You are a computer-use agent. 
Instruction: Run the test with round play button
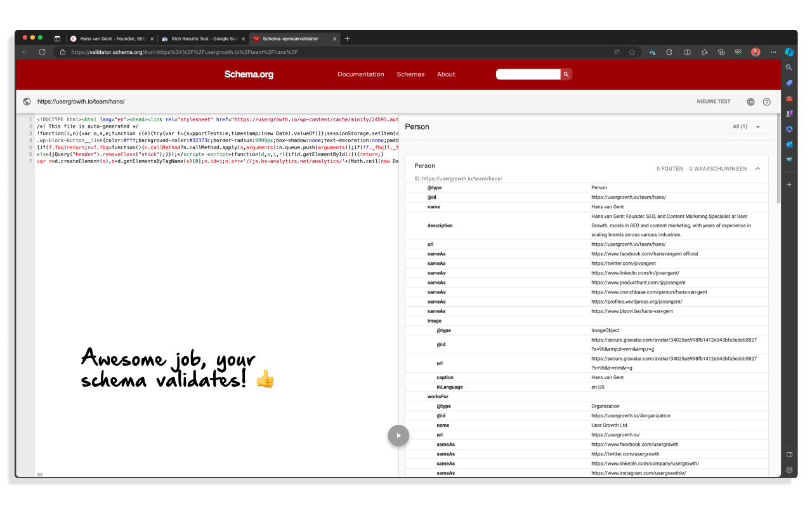click(x=398, y=436)
